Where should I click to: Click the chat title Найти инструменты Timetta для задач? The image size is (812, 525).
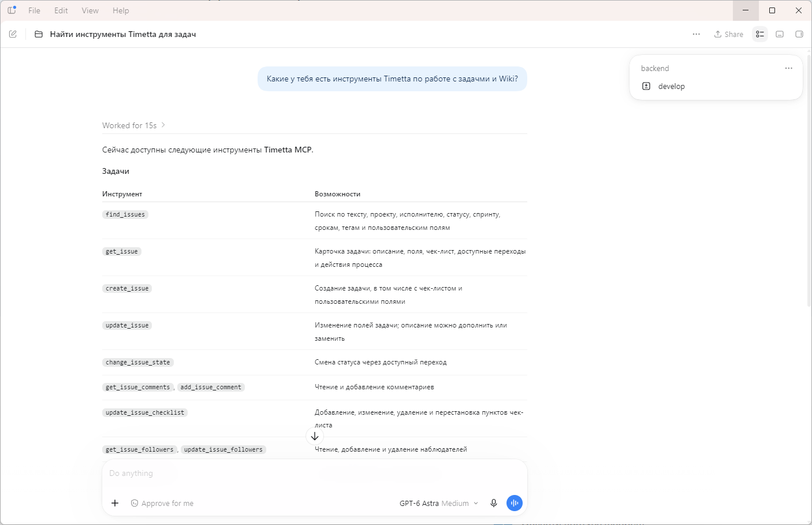(x=123, y=34)
